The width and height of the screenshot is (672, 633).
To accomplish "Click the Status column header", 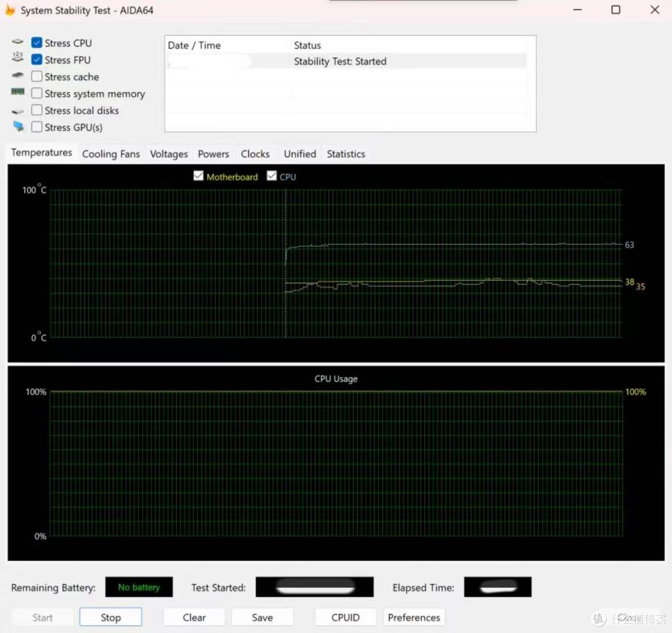I will tap(307, 45).
